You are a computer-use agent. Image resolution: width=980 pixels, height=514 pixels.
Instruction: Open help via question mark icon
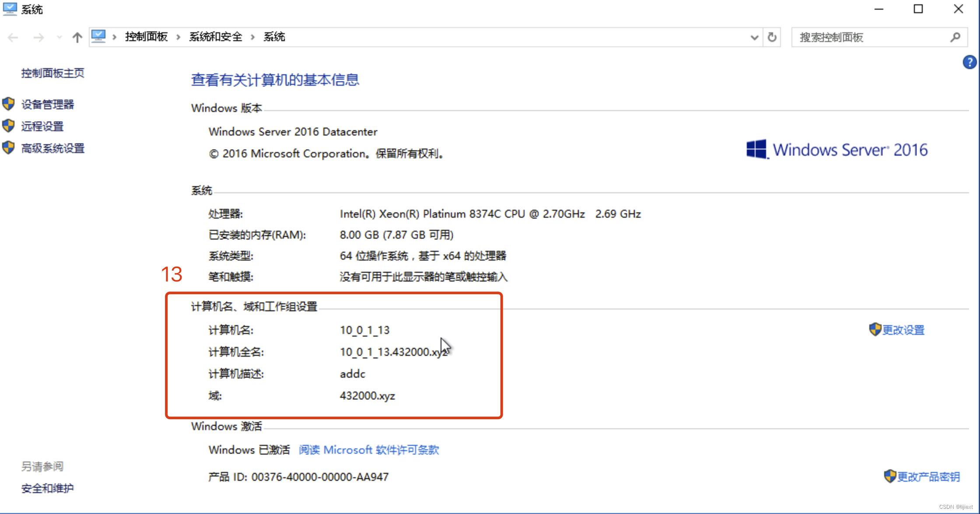pos(969,62)
